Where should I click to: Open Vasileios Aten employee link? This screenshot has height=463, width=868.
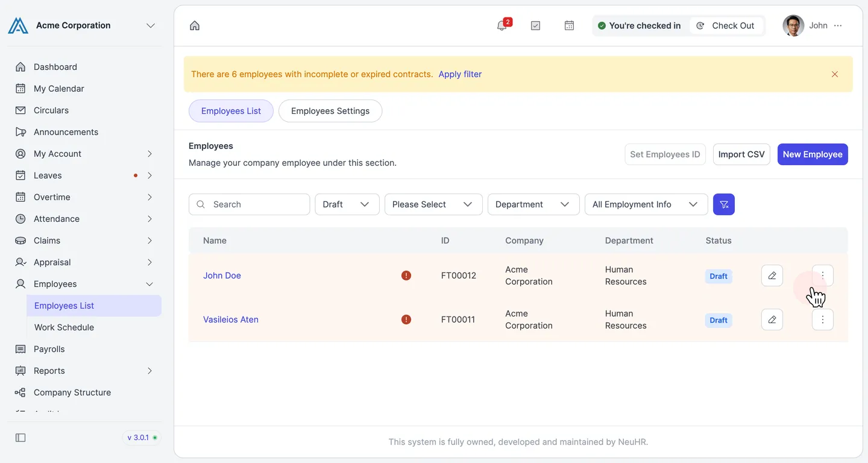[231, 320]
